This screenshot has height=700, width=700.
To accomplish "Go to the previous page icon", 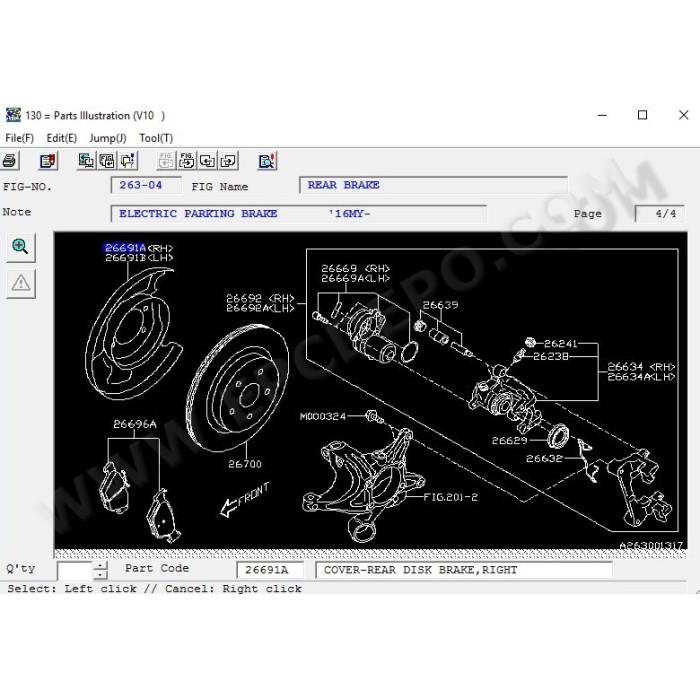I will pos(208,161).
